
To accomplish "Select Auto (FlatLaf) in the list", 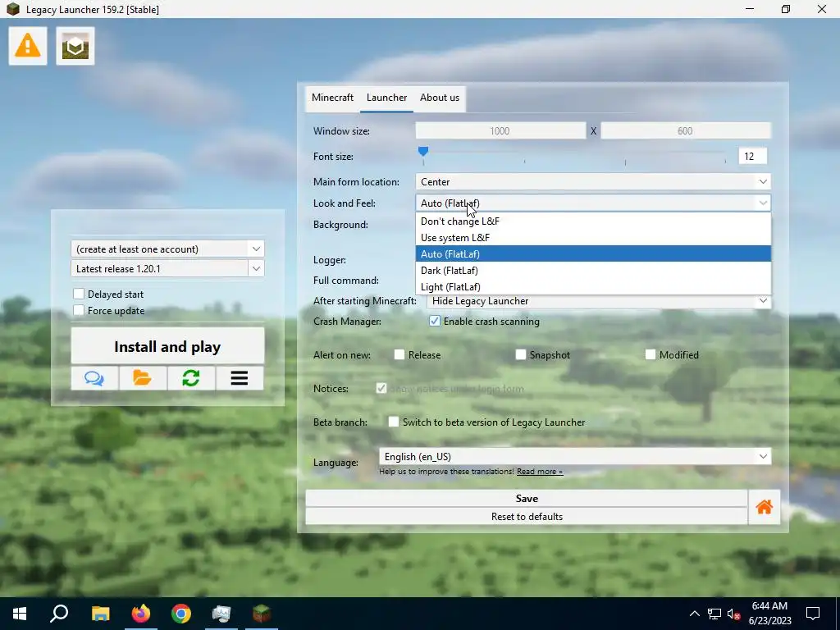I will [x=593, y=254].
